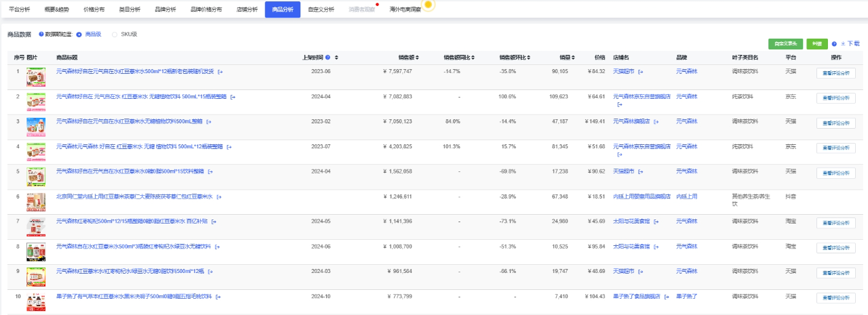Image resolution: width=868 pixels, height=315 pixels.
Task: Click the 下载 download link
Action: tap(850, 43)
